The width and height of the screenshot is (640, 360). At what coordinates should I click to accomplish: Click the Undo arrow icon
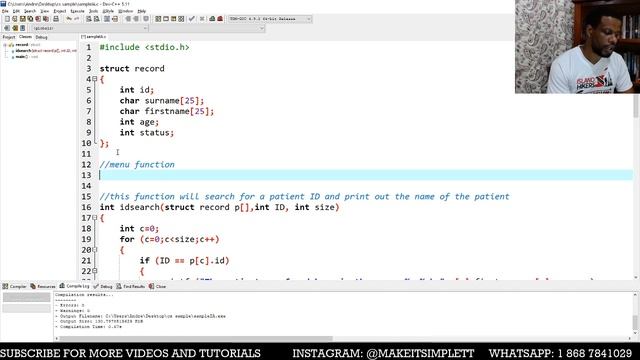click(69, 19)
